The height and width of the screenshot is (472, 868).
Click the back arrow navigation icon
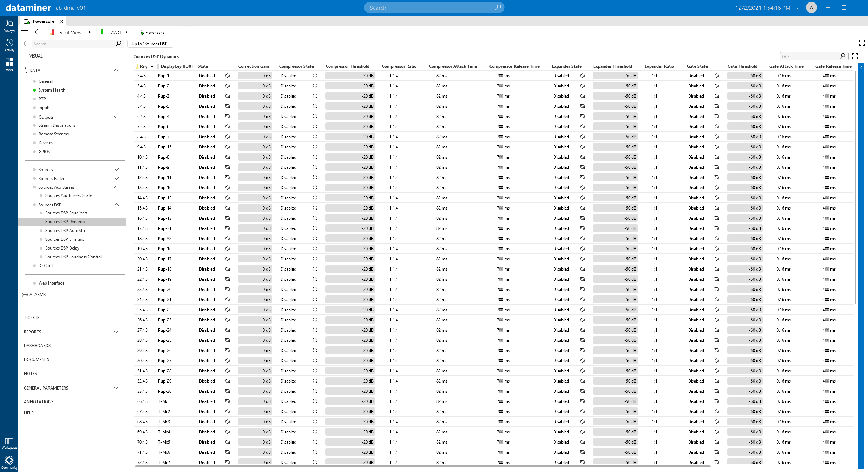38,32
